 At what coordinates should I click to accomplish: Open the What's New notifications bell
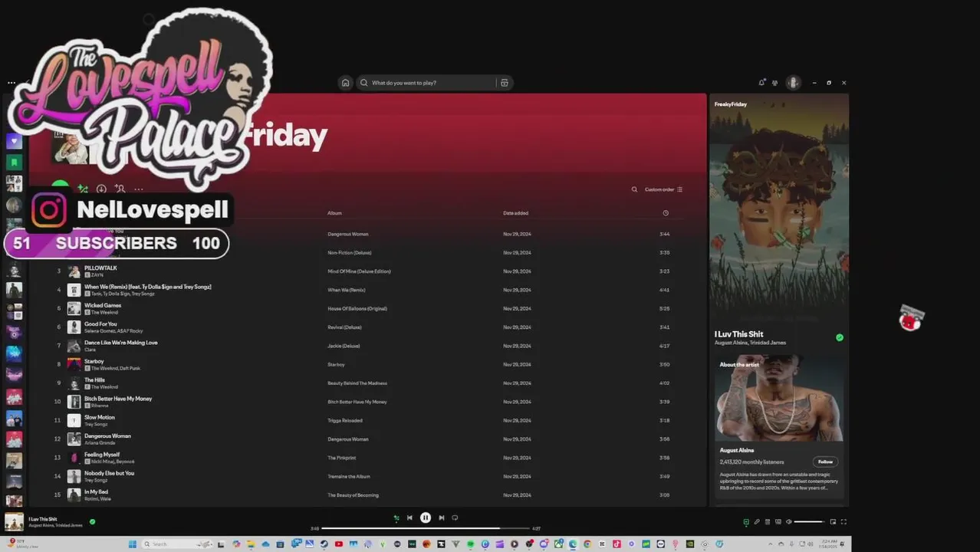761,83
